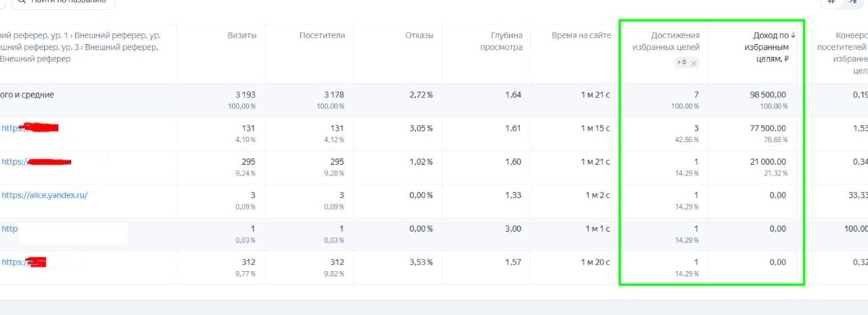The width and height of the screenshot is (868, 315).
Task: Sort by the 'Посетители' column header
Action: pos(322,35)
